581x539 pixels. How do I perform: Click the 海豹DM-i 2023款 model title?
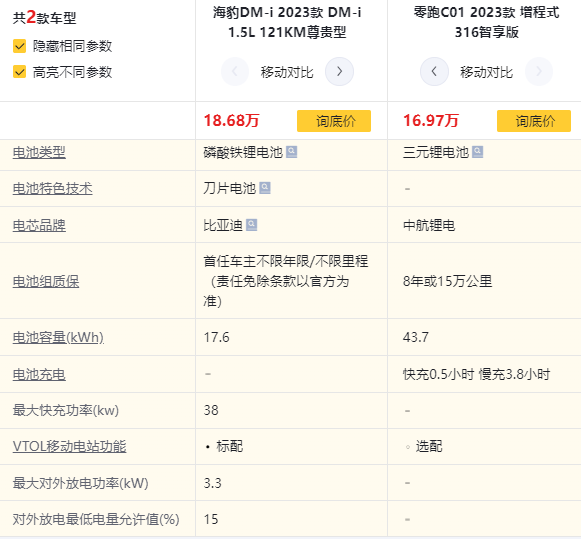coord(287,22)
